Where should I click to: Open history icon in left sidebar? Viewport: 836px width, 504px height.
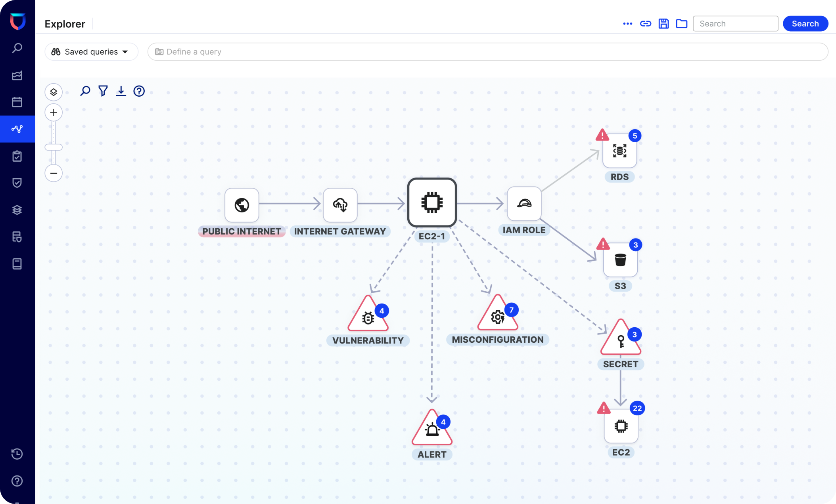[17, 454]
